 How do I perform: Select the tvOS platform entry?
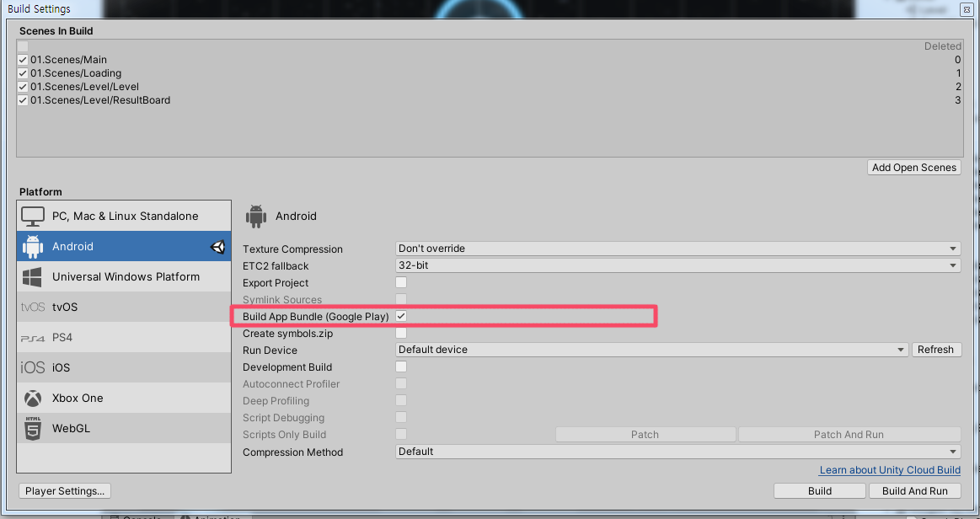coord(124,308)
